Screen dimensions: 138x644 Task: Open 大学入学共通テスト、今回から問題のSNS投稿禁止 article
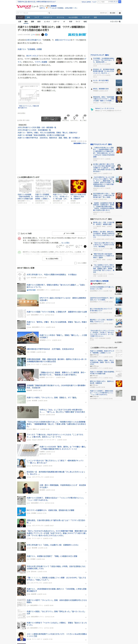tap(52, 274)
